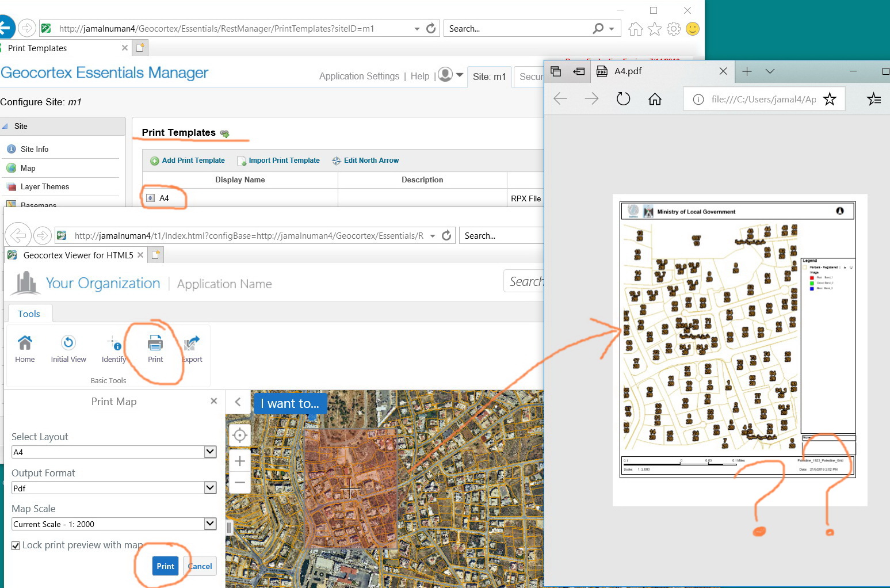Refresh the Print Templates browser page
Screen dimensions: 890x588
click(x=431, y=28)
